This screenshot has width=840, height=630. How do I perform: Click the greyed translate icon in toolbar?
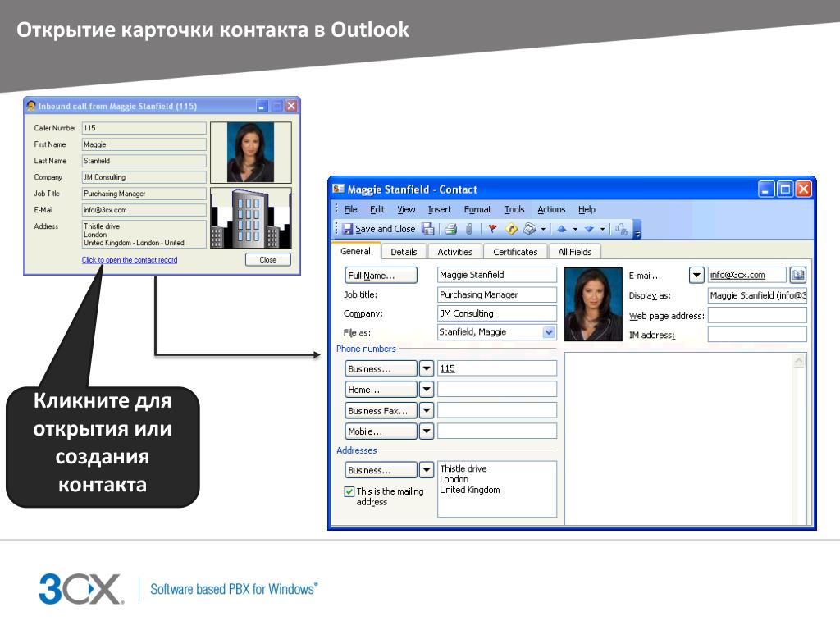pyautogui.click(x=622, y=230)
